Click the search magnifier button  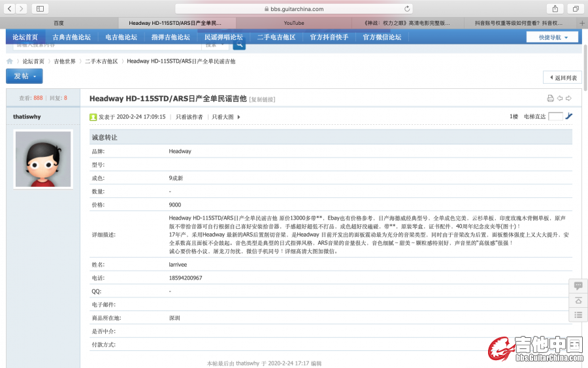coord(239,44)
